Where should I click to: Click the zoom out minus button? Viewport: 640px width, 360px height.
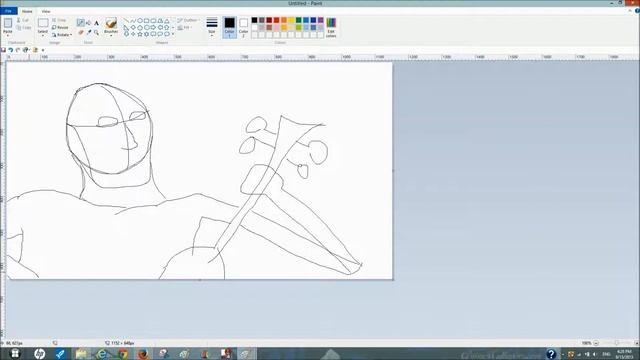tap(596, 343)
